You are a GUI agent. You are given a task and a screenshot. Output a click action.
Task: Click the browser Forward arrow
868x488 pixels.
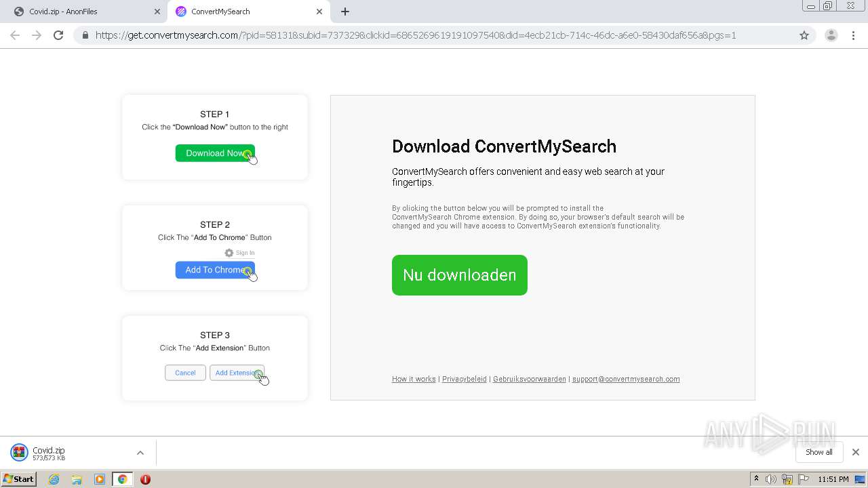[x=37, y=35]
